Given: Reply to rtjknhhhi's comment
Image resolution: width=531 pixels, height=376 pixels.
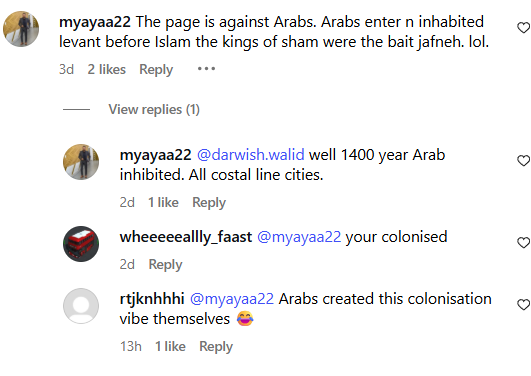Looking at the screenshot, I should (216, 347).
